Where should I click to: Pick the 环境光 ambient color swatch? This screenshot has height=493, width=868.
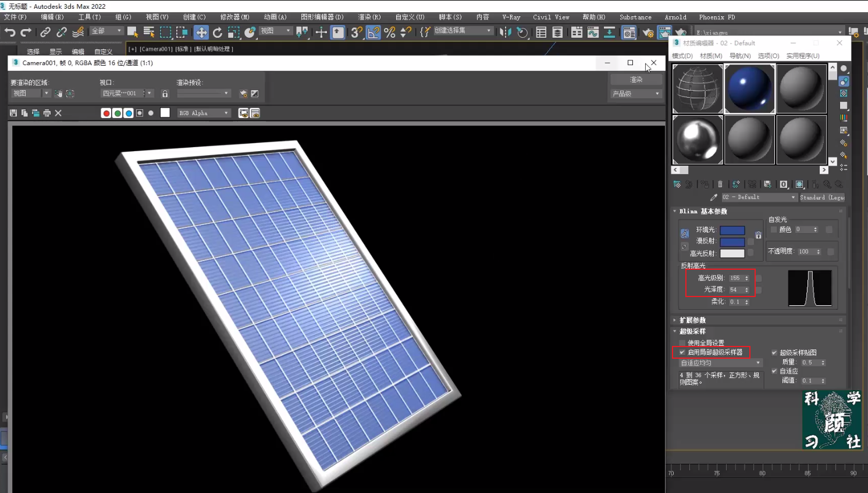tap(732, 230)
